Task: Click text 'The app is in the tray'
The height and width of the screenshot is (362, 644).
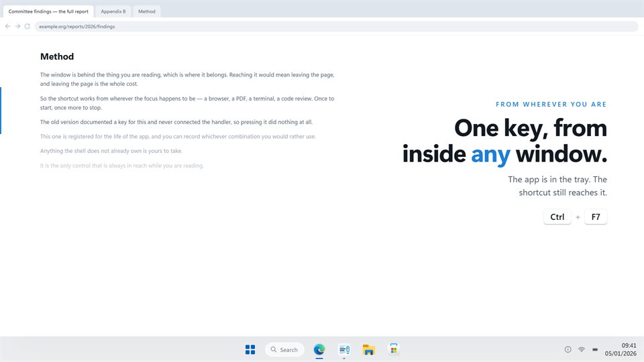Action: click(557, 186)
